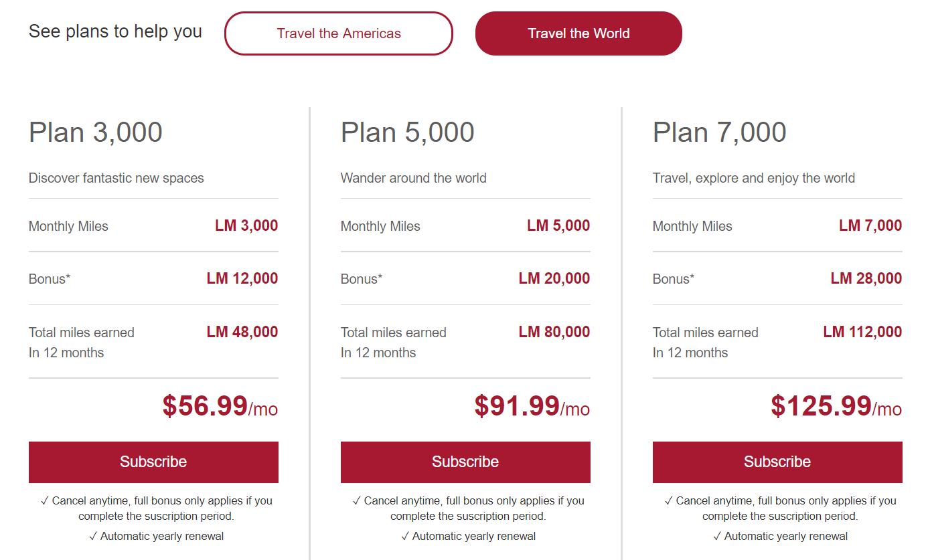
Task: Click Plan 7,000 automatic yearly renewal checkmark
Action: [717, 536]
